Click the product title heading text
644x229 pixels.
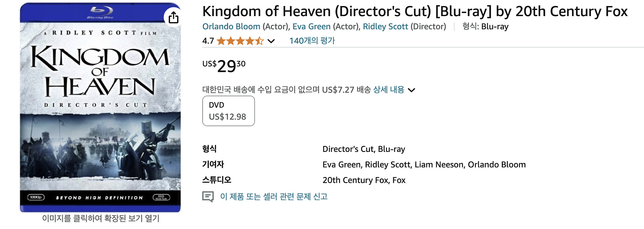(x=415, y=11)
